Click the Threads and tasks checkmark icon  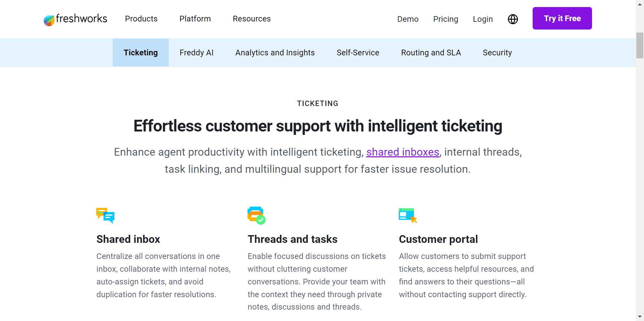(x=256, y=215)
